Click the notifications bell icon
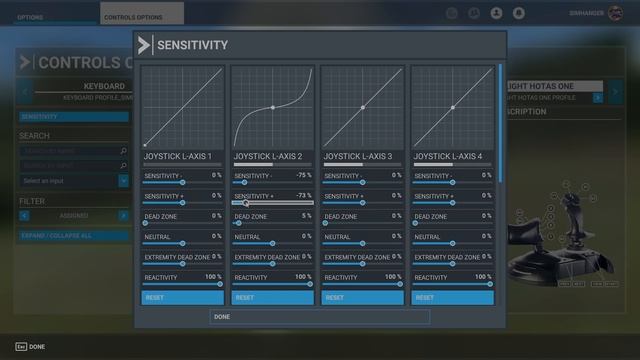 tap(519, 13)
